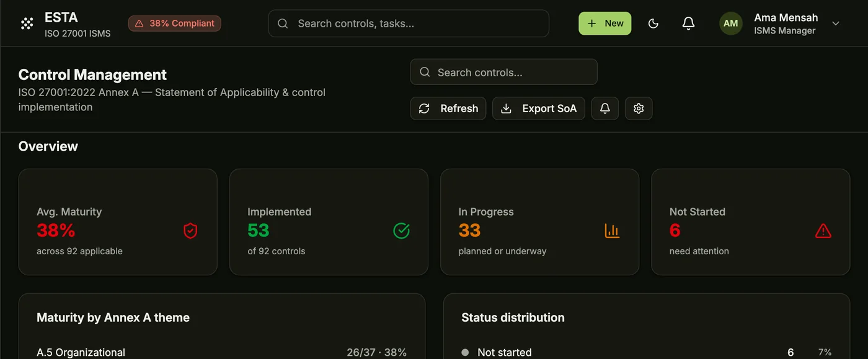Click the ISO 27001 ISMS subtitle
868x359 pixels.
click(x=77, y=33)
